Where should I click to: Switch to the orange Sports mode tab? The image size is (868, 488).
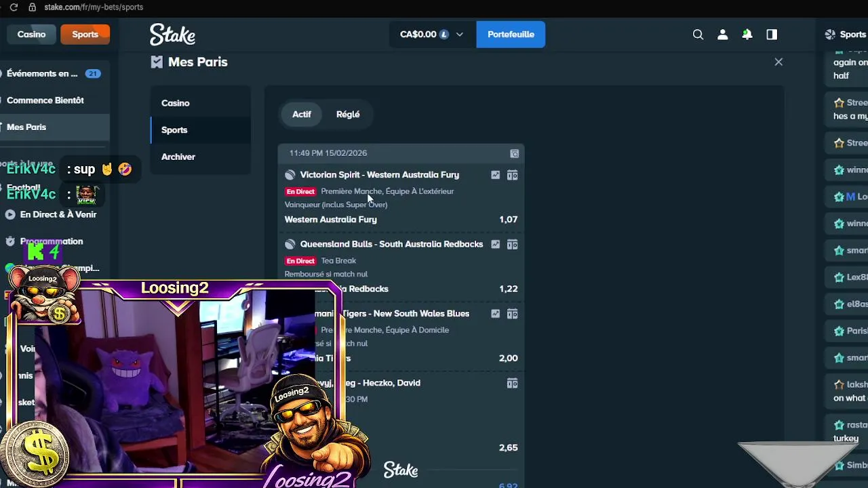[x=85, y=35]
